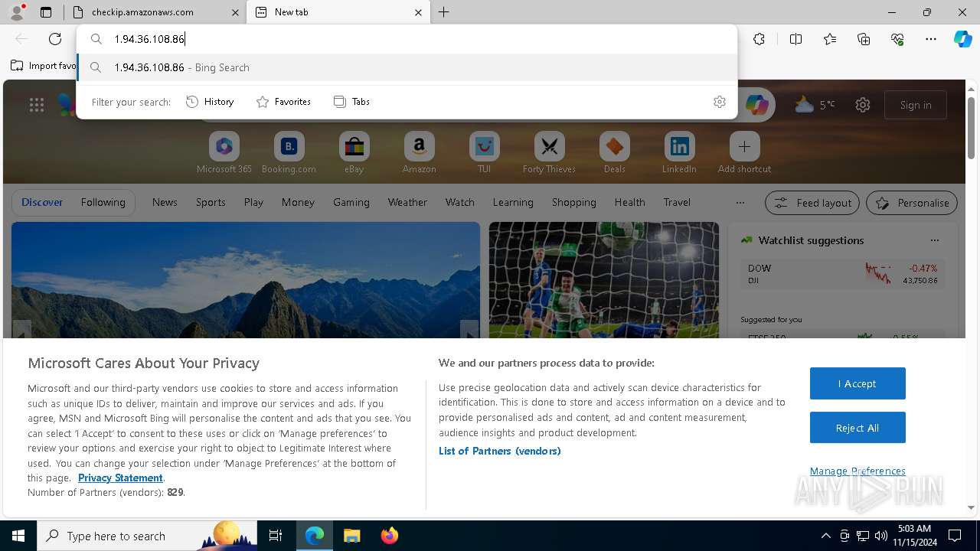
Task: Filter search by Tabs
Action: pyautogui.click(x=351, y=102)
